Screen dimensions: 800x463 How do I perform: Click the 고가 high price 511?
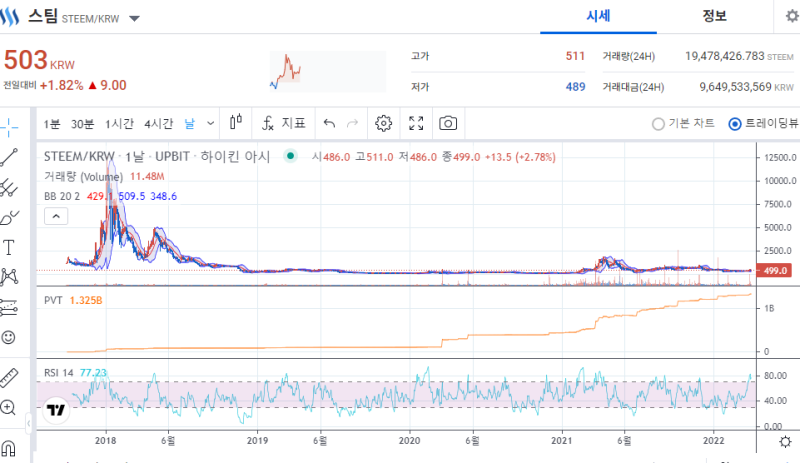575,56
